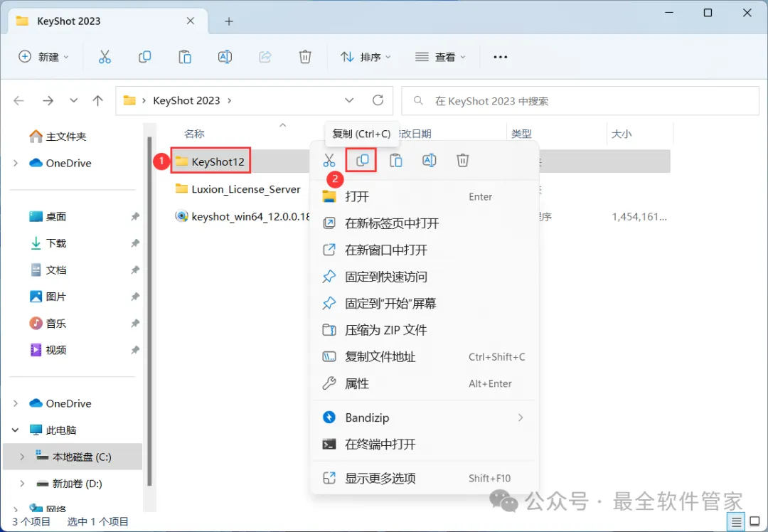
Task: Click the toolbar Share icon
Action: (x=265, y=57)
